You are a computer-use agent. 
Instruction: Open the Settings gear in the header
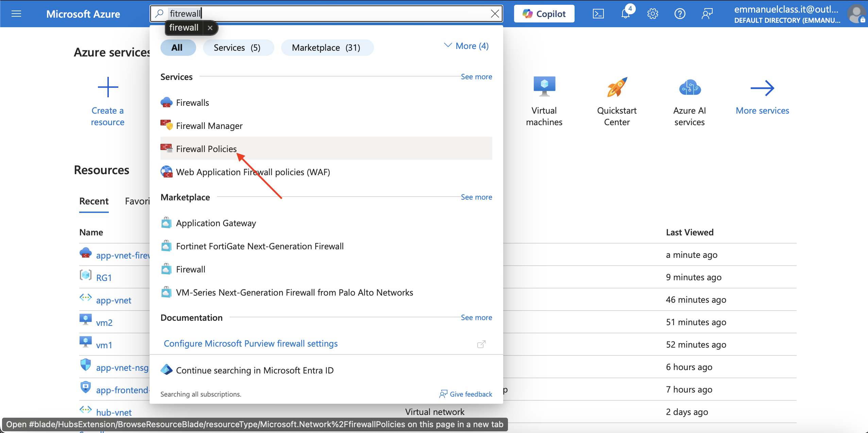point(652,14)
